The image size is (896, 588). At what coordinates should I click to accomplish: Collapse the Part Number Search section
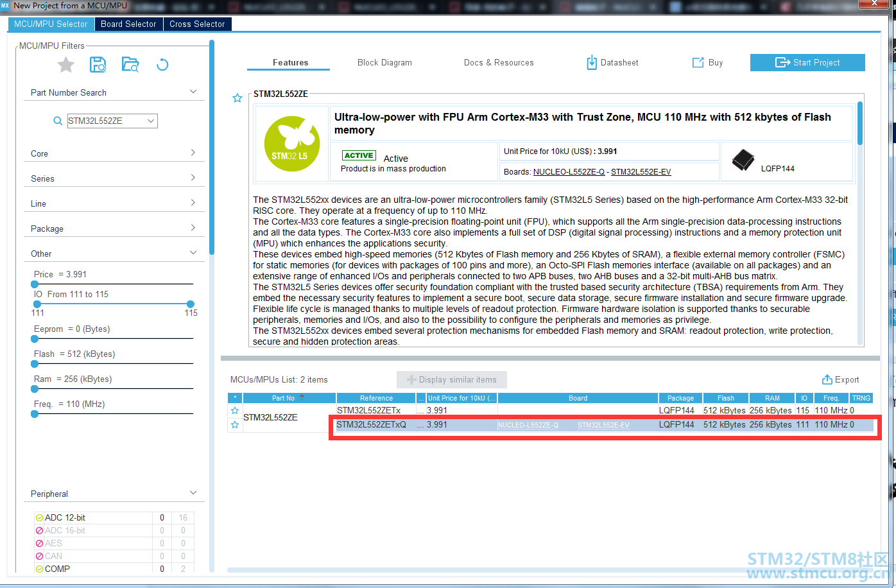193,92
